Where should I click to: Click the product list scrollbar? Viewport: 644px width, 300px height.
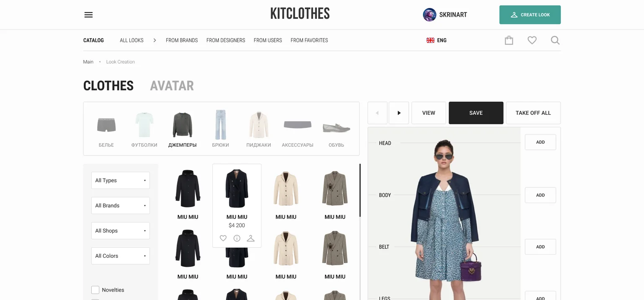point(360,190)
